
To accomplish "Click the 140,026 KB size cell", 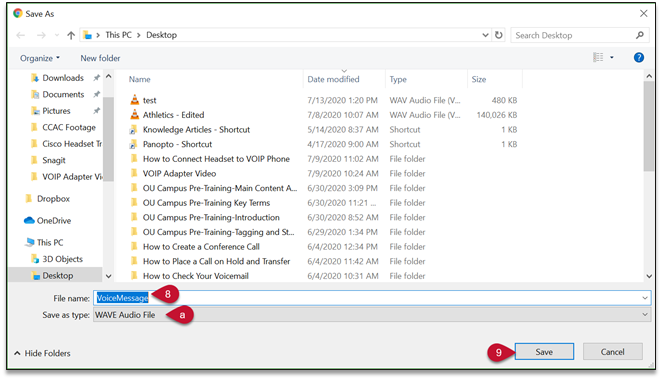I will [496, 115].
